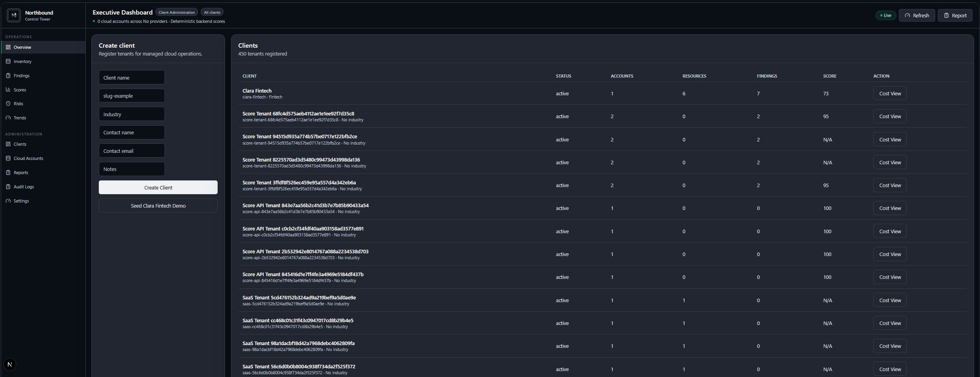Select the All clients chip
The height and width of the screenshot is (377, 980).
coord(212,12)
